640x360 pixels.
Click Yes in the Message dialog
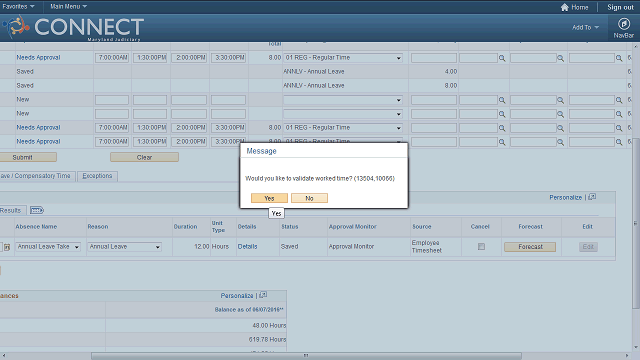269,198
